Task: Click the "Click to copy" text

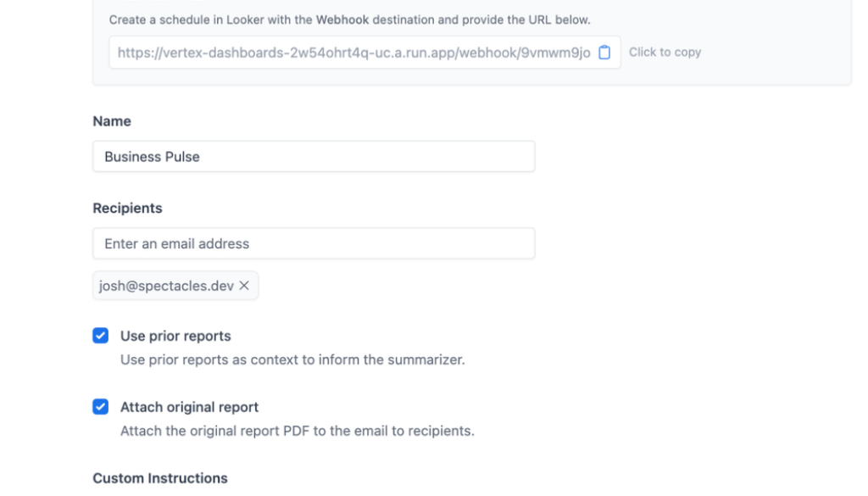Action: click(x=665, y=53)
